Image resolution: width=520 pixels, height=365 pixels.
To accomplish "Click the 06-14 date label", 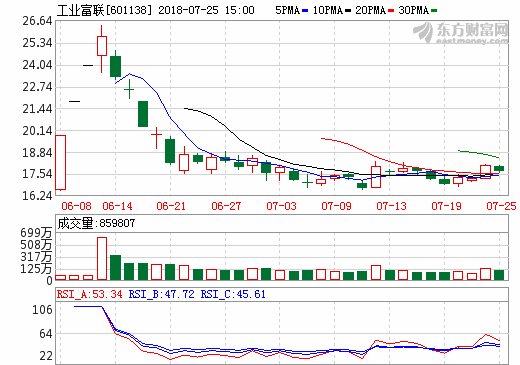I will pyautogui.click(x=117, y=206).
